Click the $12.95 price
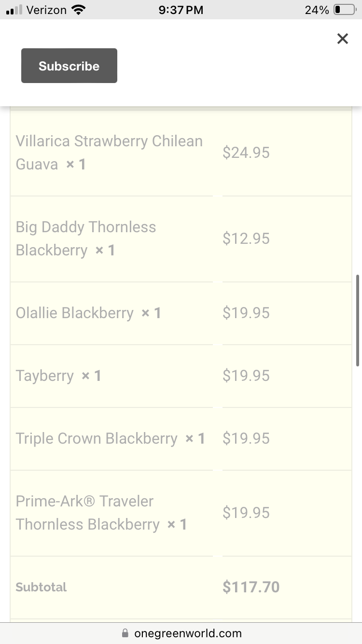Image resolution: width=362 pixels, height=644 pixels. [x=246, y=238]
